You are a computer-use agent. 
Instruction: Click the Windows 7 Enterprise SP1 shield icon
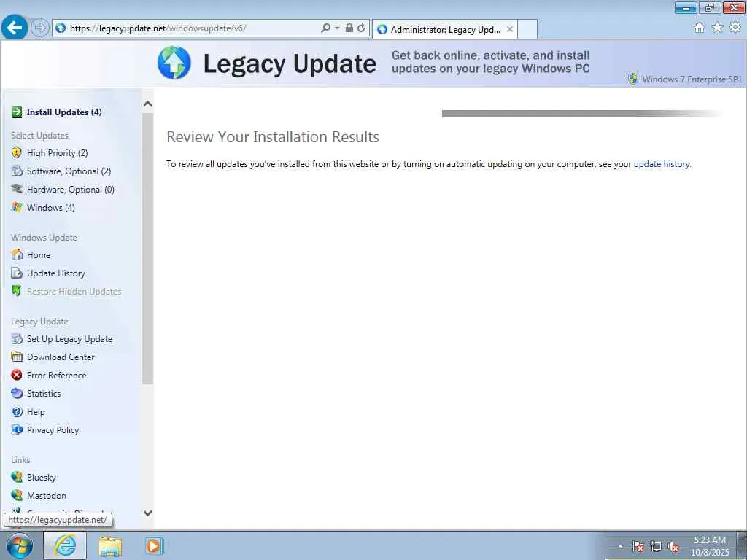[x=632, y=79]
